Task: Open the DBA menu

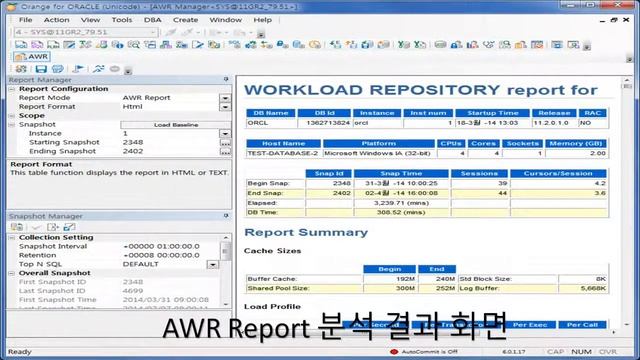Action: (152, 20)
